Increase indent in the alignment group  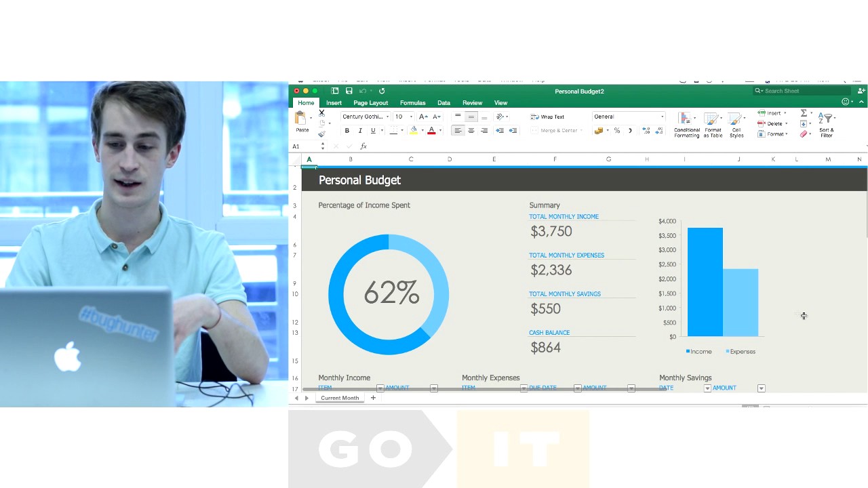coord(513,130)
